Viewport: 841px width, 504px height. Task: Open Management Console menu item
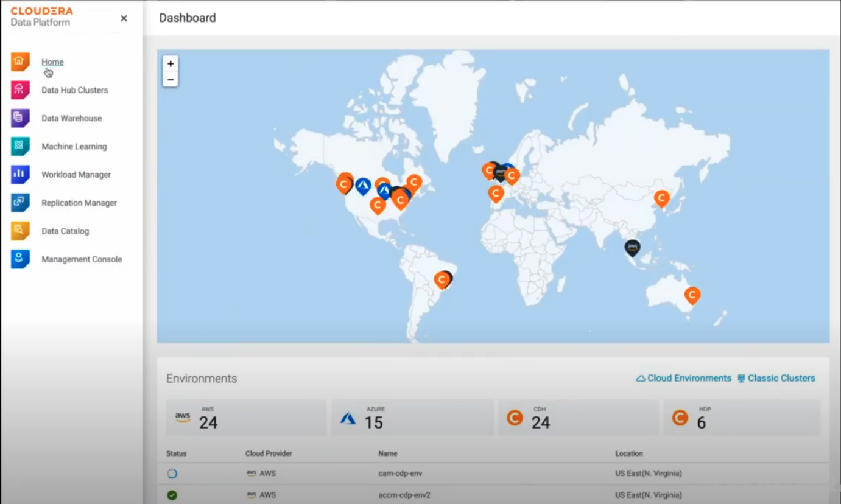[82, 259]
